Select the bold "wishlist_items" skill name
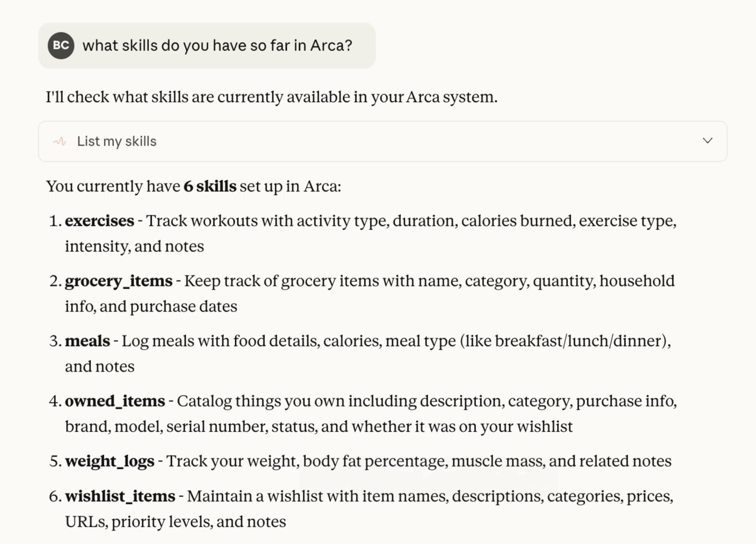This screenshot has width=756, height=544. click(120, 496)
